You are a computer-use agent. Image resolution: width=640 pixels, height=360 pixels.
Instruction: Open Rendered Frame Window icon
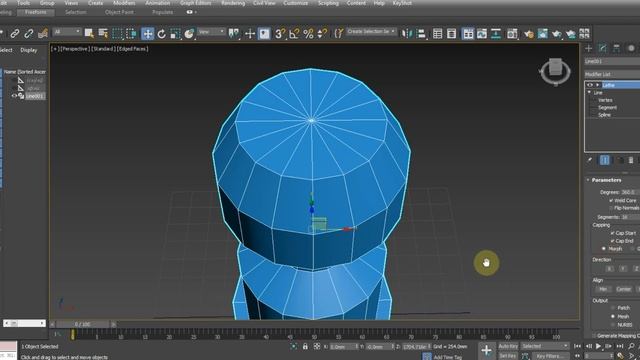(542, 33)
